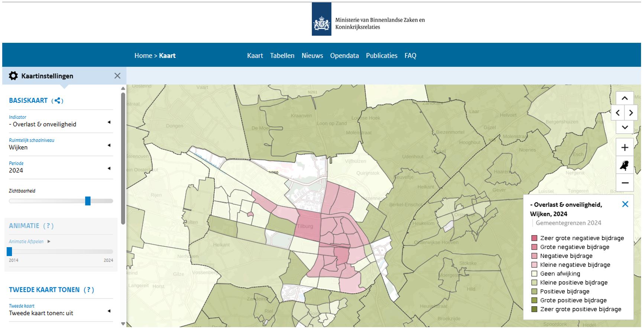
Task: Reset view with Netherlands map icon
Action: 625,165
